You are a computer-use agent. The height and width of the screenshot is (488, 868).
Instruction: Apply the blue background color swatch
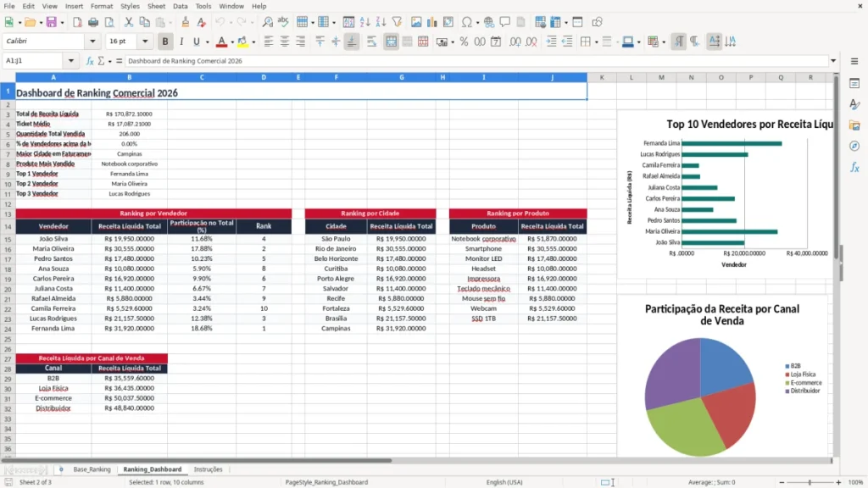click(628, 42)
